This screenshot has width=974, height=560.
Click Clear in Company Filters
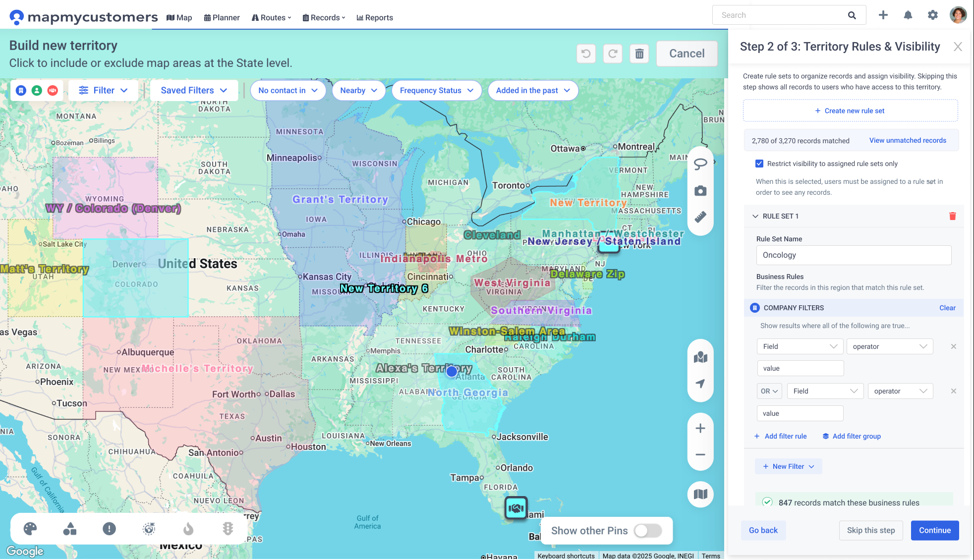point(947,308)
